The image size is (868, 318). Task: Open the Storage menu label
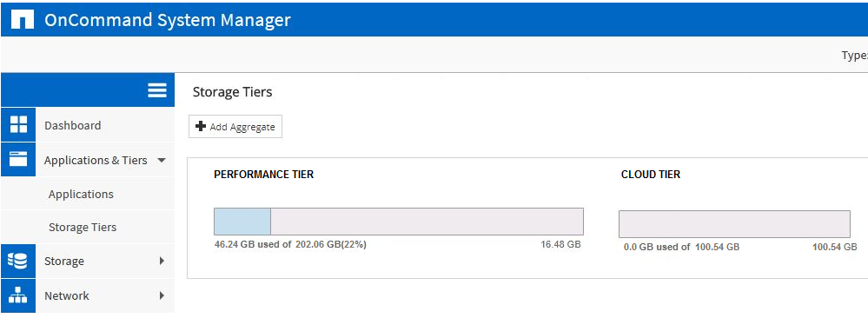[x=64, y=261]
